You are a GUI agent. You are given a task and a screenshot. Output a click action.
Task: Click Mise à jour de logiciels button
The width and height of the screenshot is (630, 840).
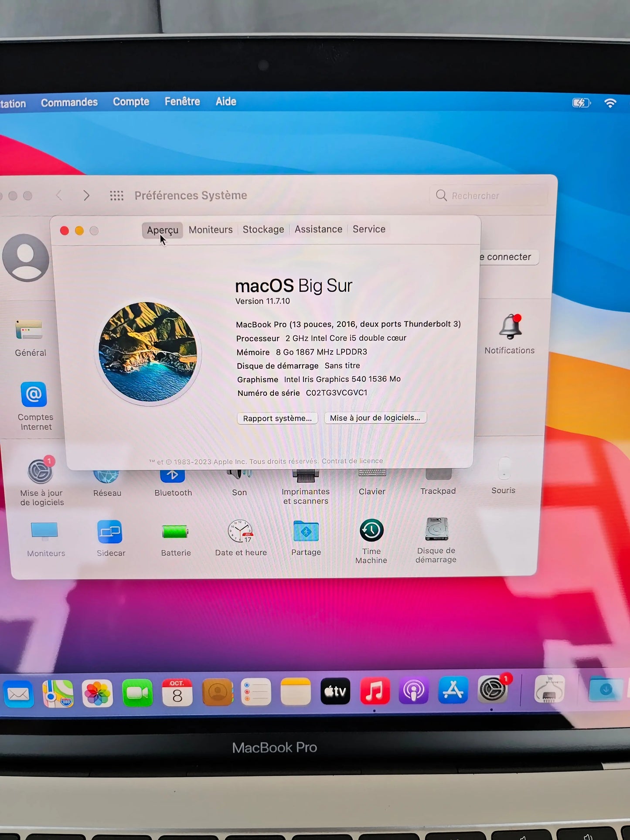point(375,418)
